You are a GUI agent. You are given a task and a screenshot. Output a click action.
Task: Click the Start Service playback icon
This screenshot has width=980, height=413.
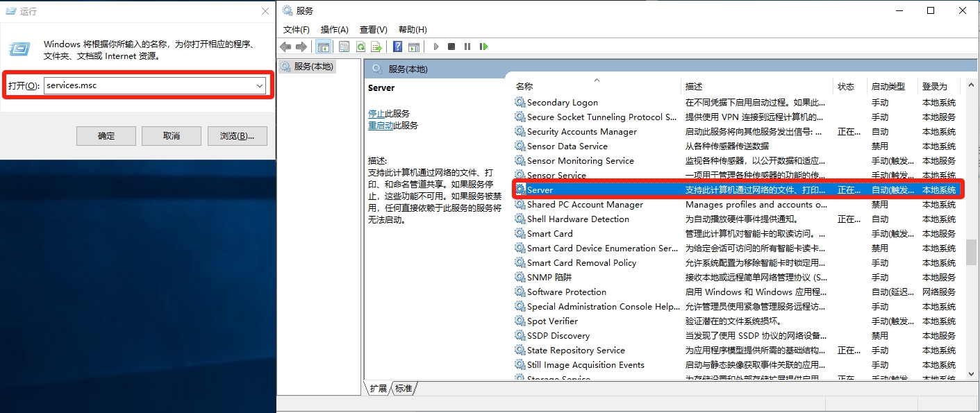tap(436, 47)
